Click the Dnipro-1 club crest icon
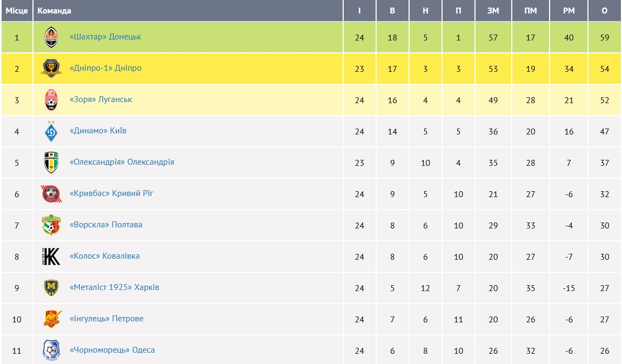622x364 pixels. tap(51, 69)
